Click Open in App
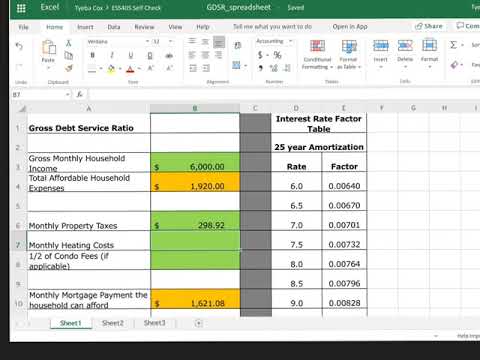480x360 pixels. click(350, 27)
